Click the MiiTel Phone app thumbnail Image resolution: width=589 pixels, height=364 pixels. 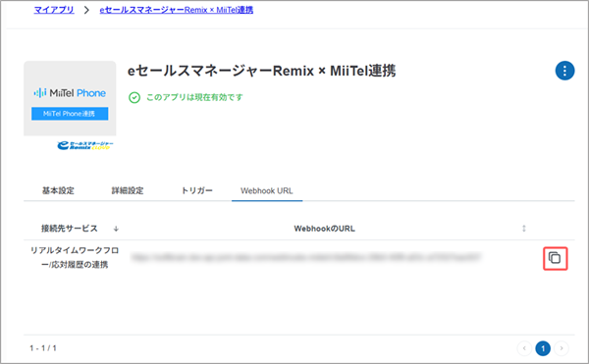coord(70,98)
